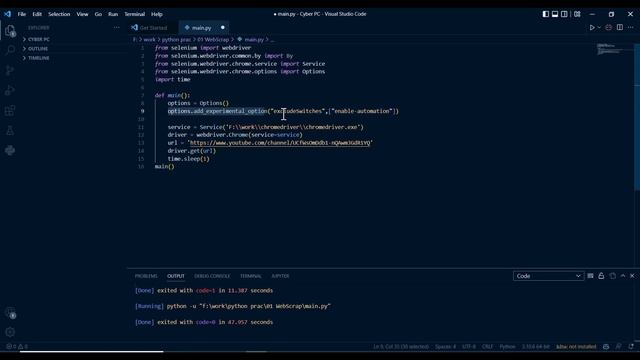This screenshot has width=640, height=360.
Task: Open the Terminal menu
Action: coord(135,14)
